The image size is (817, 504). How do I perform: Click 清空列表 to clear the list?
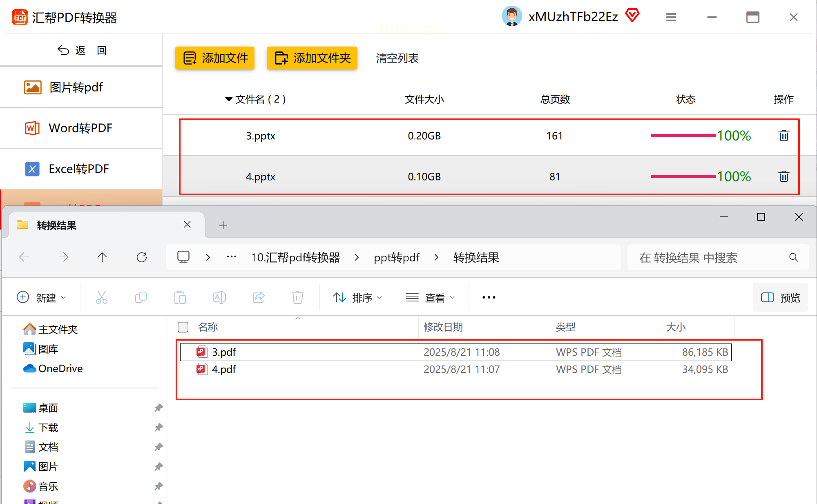pyautogui.click(x=397, y=58)
